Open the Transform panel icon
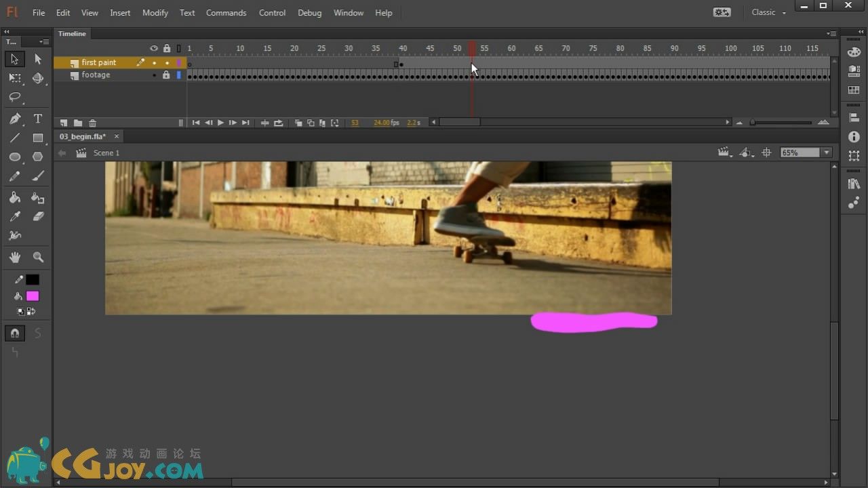This screenshot has width=868, height=488. (x=854, y=155)
